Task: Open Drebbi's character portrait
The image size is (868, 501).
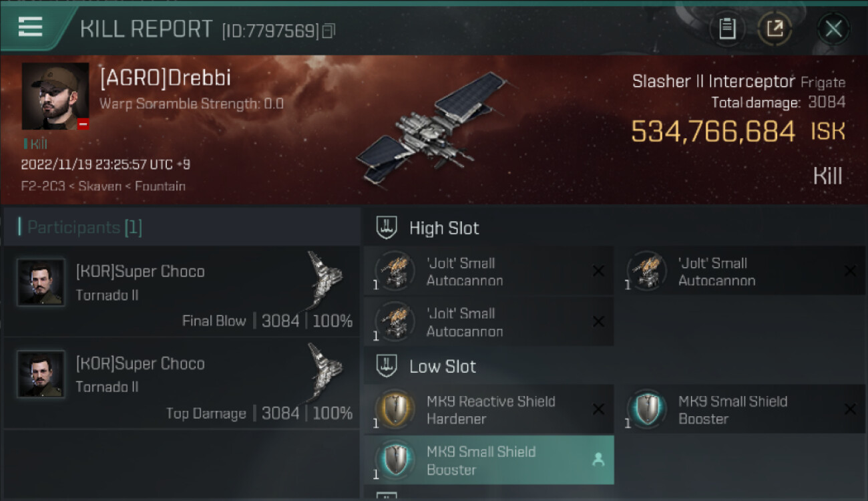Action: tap(55, 96)
